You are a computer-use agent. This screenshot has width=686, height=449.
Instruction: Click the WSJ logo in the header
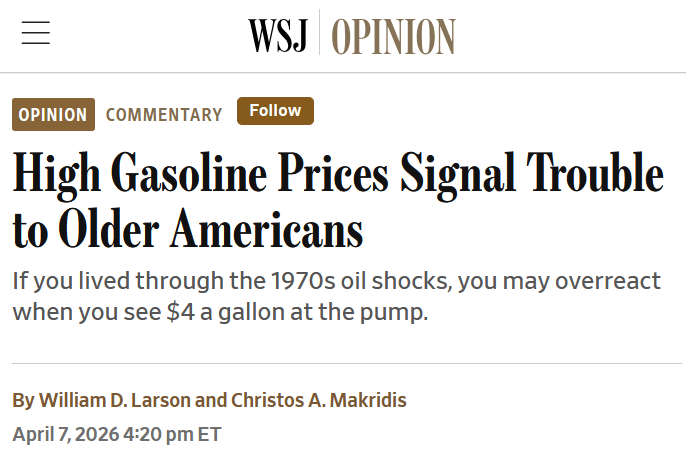click(278, 36)
